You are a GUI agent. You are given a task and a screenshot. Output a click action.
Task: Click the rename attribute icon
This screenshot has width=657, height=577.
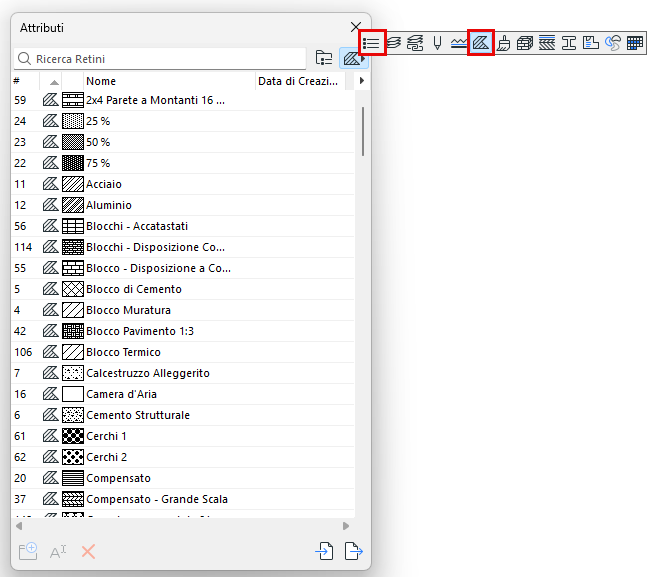point(58,551)
